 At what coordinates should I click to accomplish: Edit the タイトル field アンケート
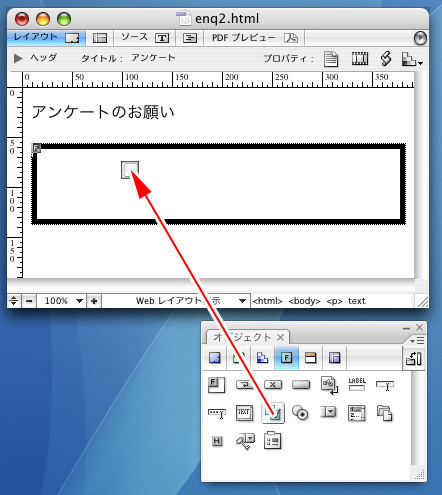coord(153,58)
